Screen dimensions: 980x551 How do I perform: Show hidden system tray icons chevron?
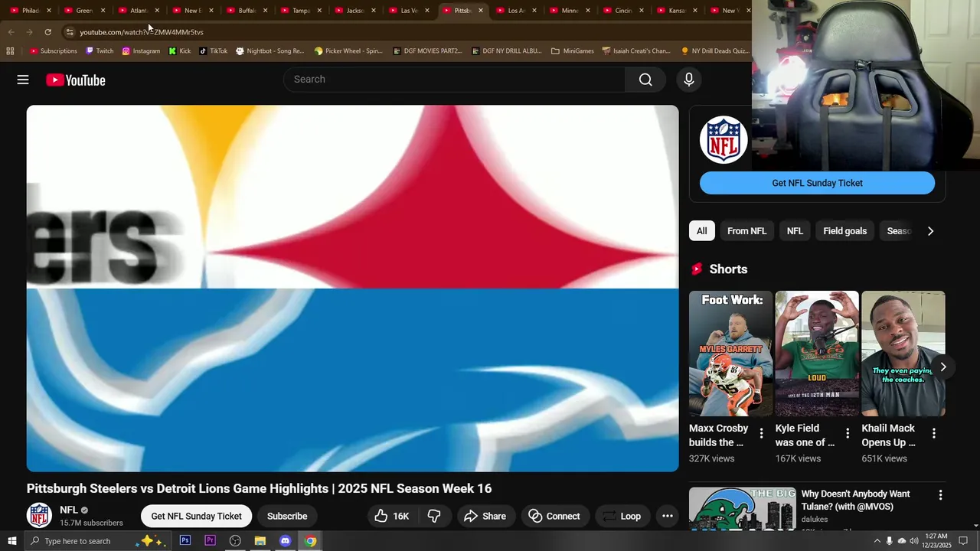click(877, 541)
